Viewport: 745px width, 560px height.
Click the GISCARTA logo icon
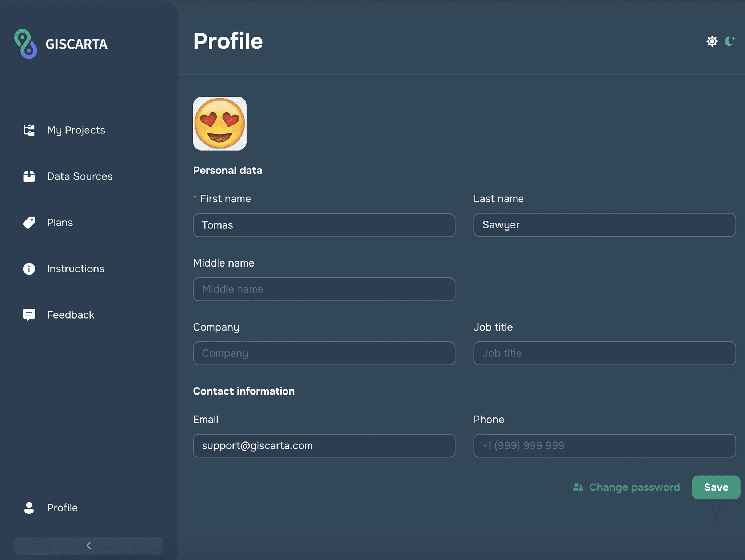click(x=25, y=44)
